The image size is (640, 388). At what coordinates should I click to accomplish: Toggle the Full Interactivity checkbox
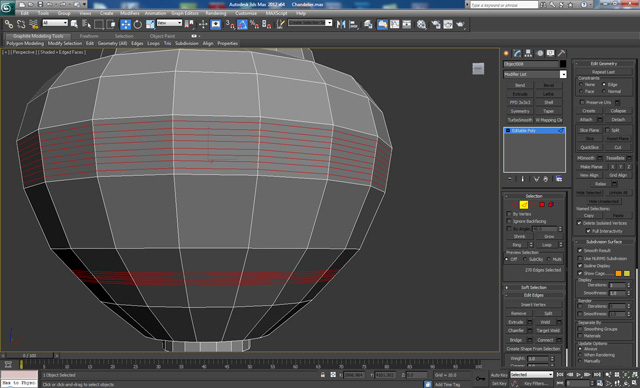click(588, 231)
